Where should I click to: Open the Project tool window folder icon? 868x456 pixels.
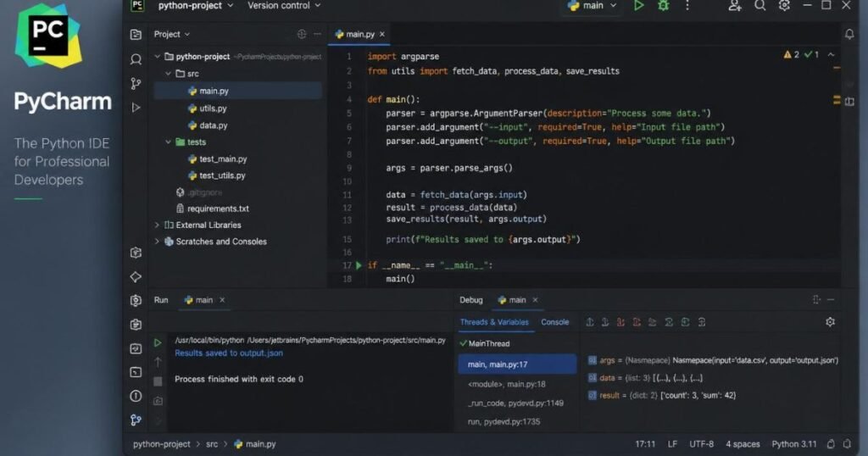pos(136,34)
